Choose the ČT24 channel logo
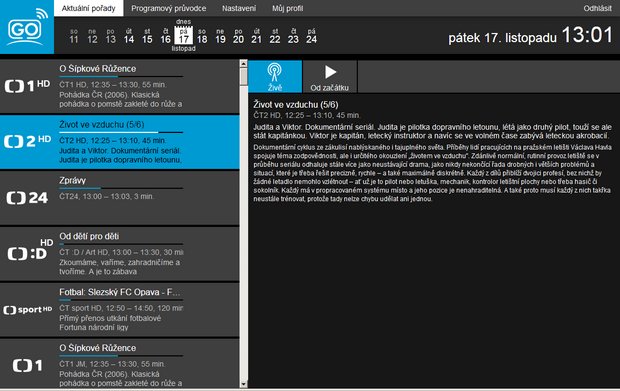Screen dimensions: 620x391 (27, 198)
